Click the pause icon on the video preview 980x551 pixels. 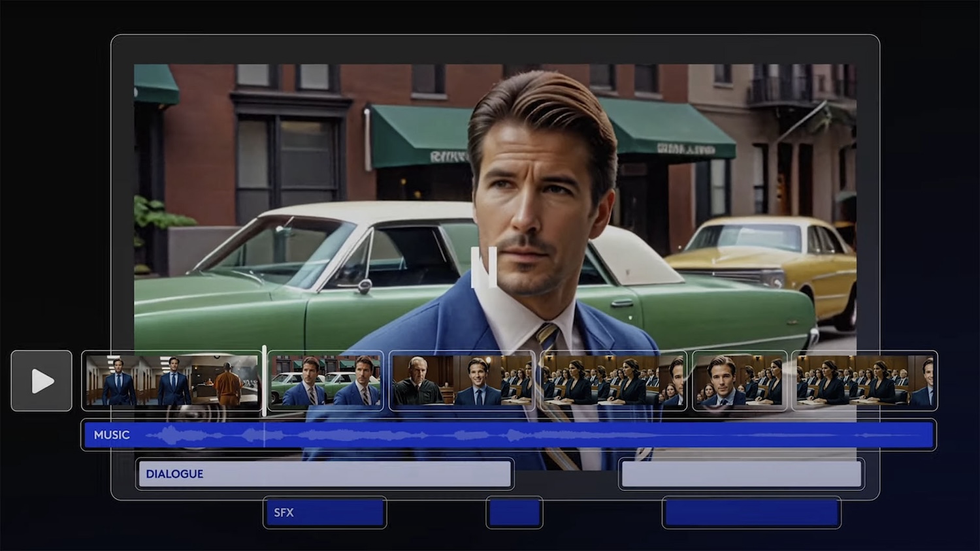pyautogui.click(x=484, y=268)
